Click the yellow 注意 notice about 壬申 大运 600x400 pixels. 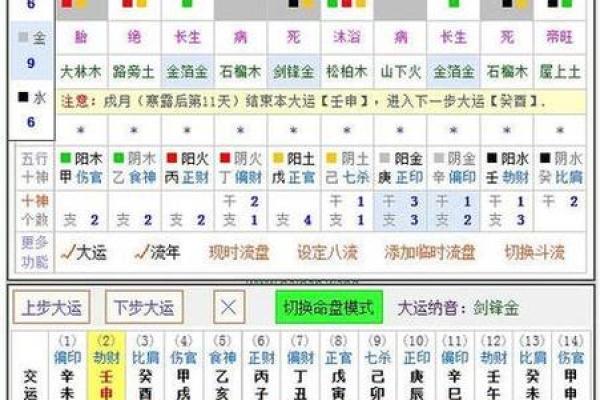(321, 101)
